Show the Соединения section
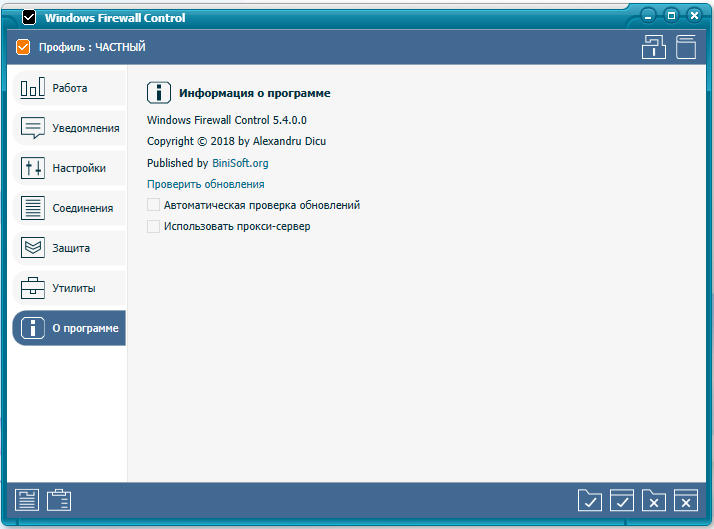The height and width of the screenshot is (529, 714). point(69,208)
